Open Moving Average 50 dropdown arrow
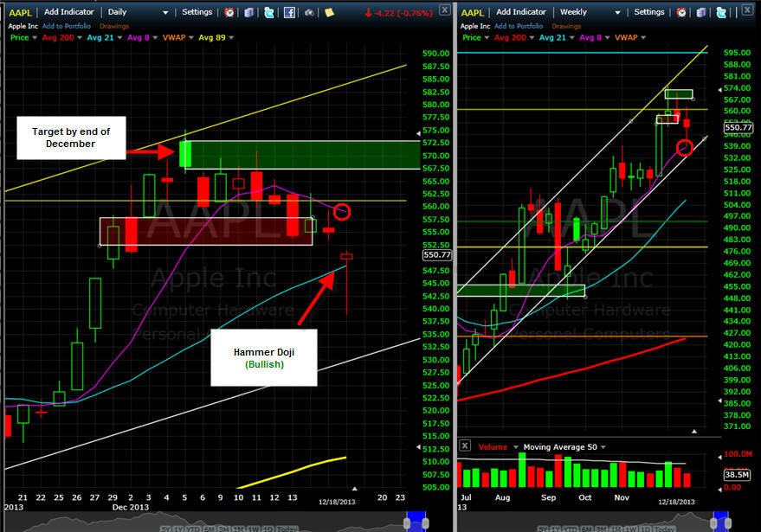 pyautogui.click(x=603, y=447)
